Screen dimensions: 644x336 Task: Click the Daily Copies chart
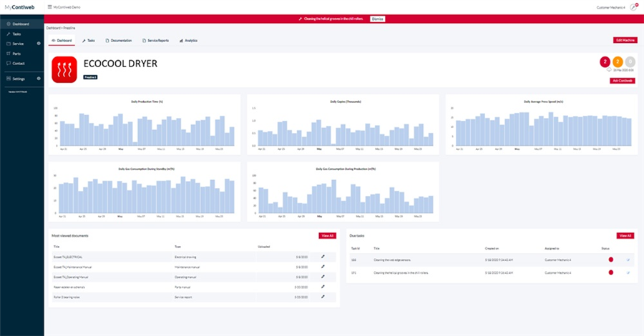tap(343, 124)
